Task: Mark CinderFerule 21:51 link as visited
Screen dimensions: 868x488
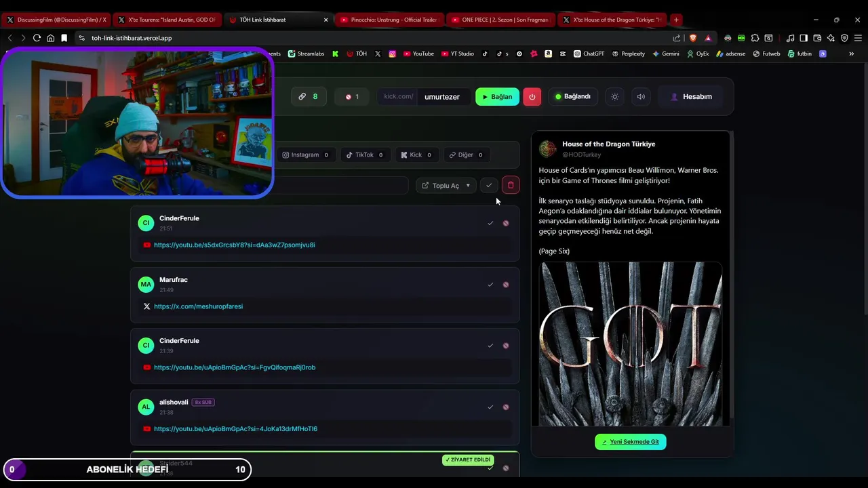Action: point(490,223)
